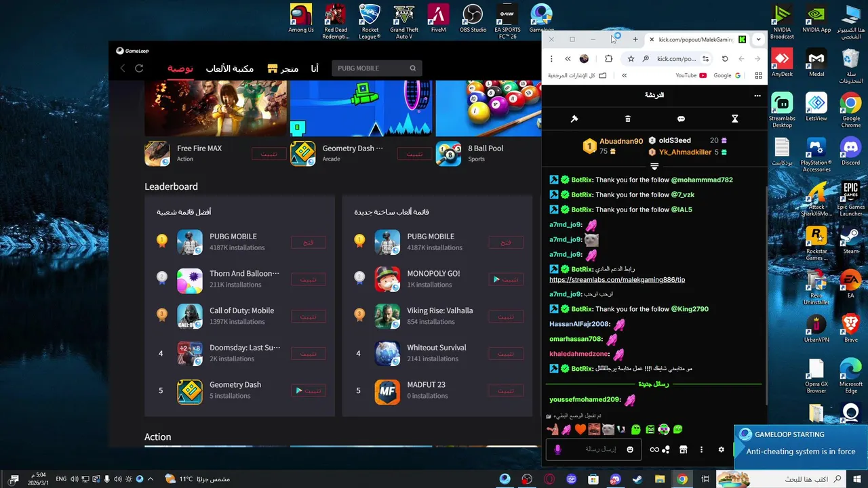Image resolution: width=868 pixels, height=488 pixels.
Task: Open the streamlabs tip link
Action: (617, 279)
